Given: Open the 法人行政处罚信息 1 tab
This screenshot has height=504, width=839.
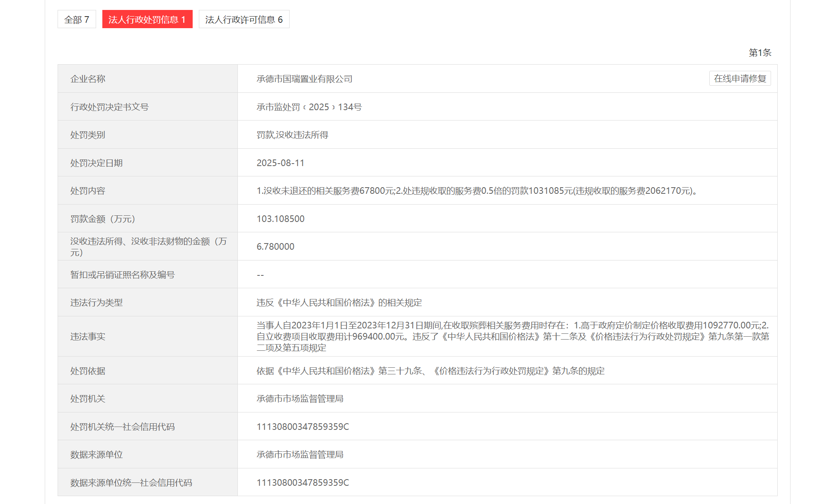Looking at the screenshot, I should pos(147,19).
